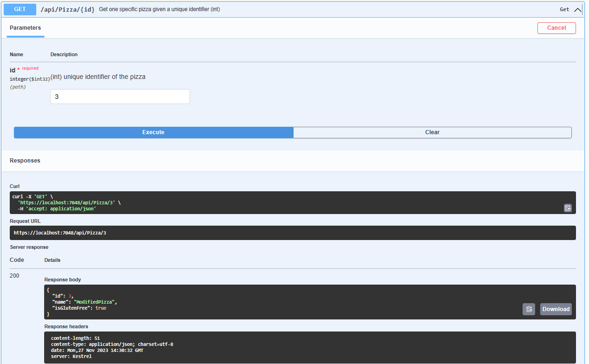Click the unique identifier of the pizza description
Screen dimensions: 589x364
[x=98, y=77]
